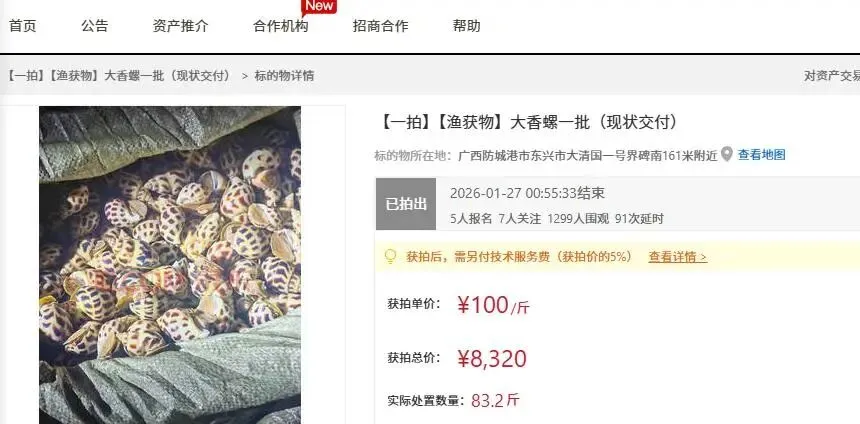860x424 pixels.
Task: Open the sea snail product photo
Action: (170, 265)
